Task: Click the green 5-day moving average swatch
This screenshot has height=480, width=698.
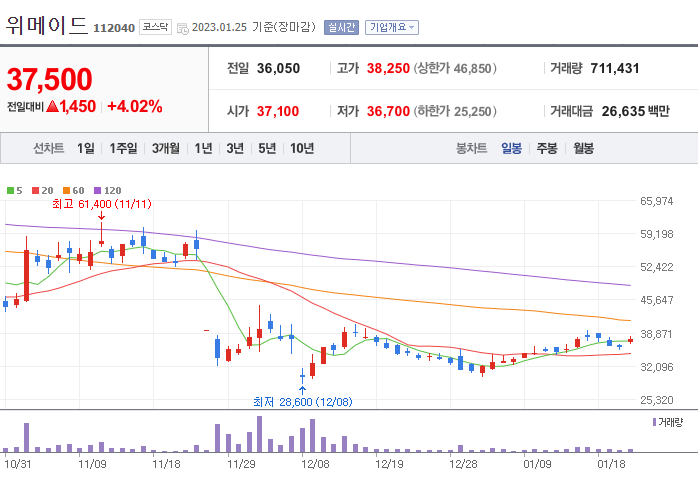Action: click(x=10, y=191)
